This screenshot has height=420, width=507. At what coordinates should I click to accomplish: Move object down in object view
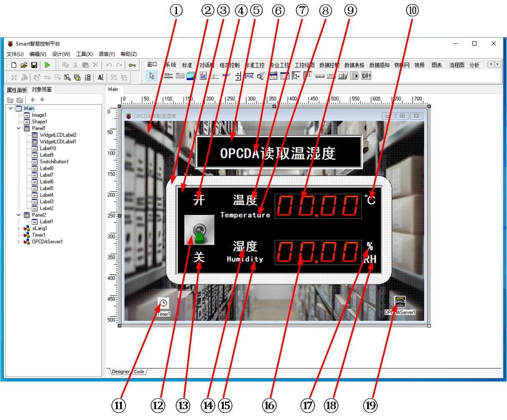(42, 100)
